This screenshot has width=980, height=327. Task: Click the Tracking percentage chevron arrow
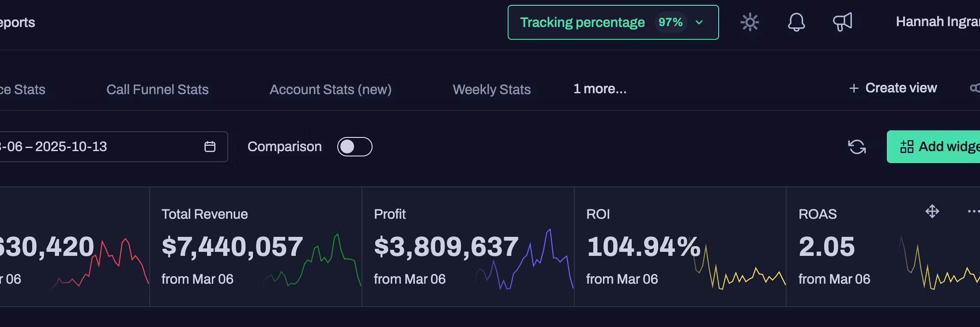(699, 23)
